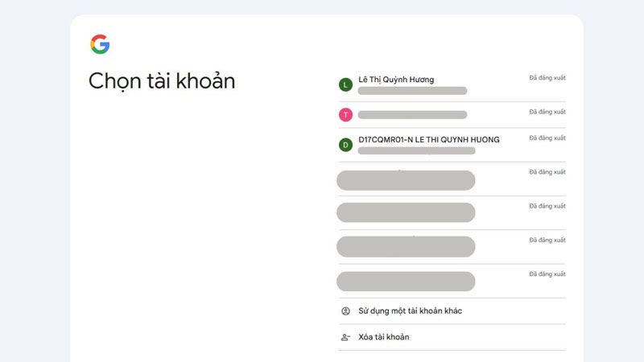Click the Google logo

100,44
